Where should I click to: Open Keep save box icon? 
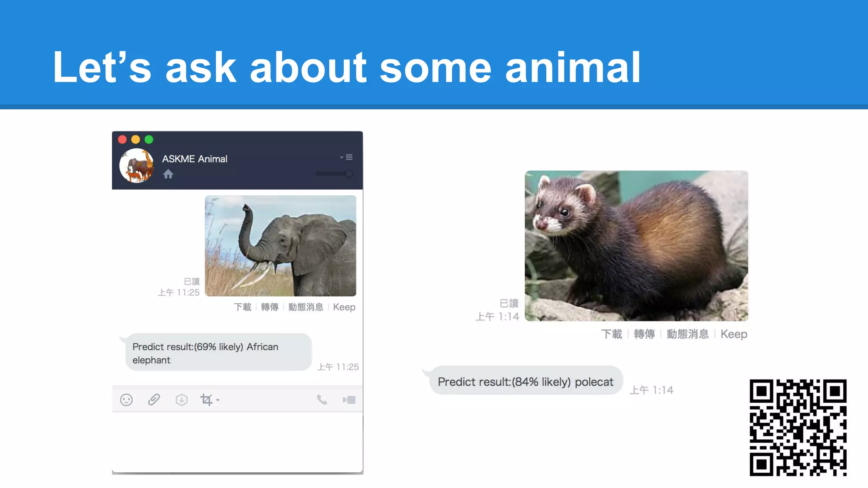tap(181, 399)
